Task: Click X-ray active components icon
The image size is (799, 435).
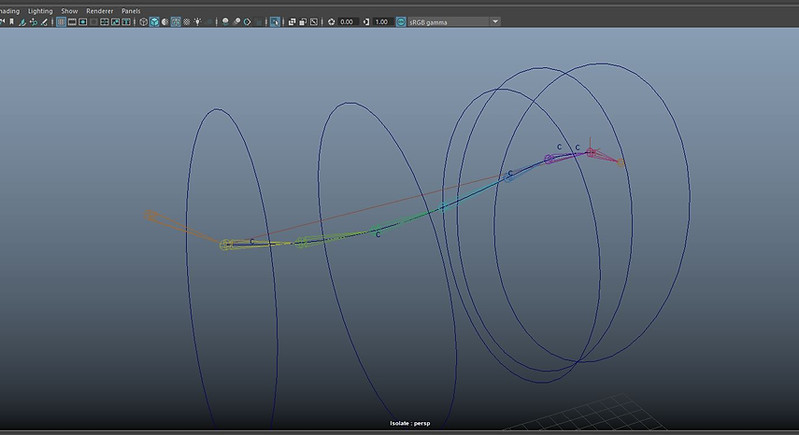Action: (x=303, y=22)
